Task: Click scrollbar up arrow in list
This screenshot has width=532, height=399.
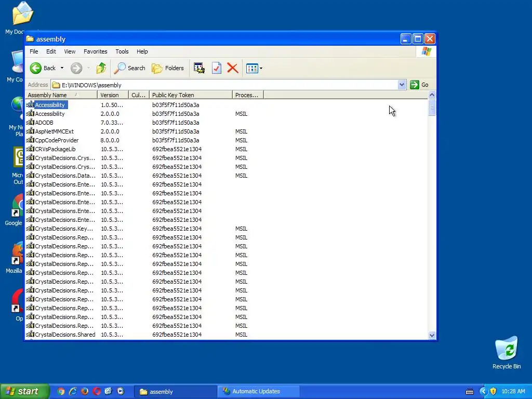Action: [x=432, y=95]
